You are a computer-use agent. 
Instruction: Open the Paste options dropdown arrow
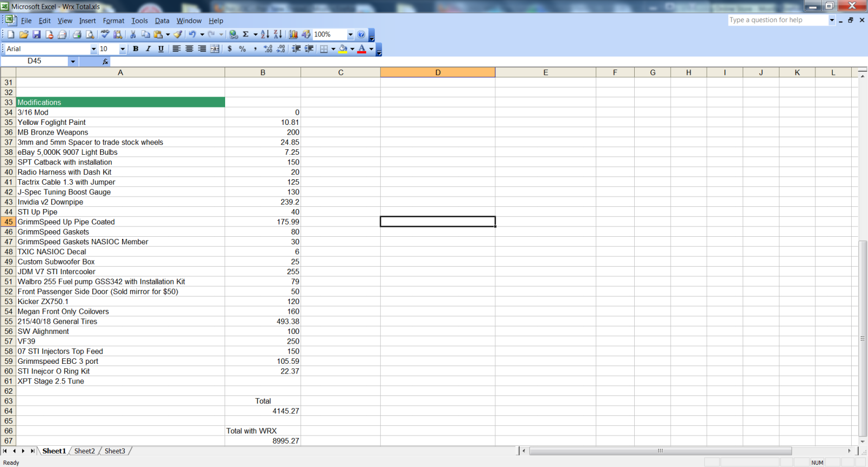click(x=168, y=34)
